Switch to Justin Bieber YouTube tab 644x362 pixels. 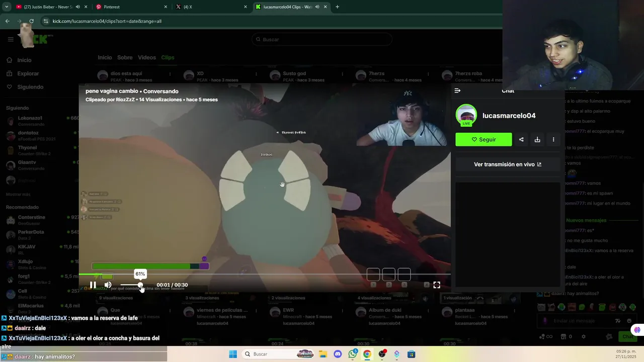point(50,7)
